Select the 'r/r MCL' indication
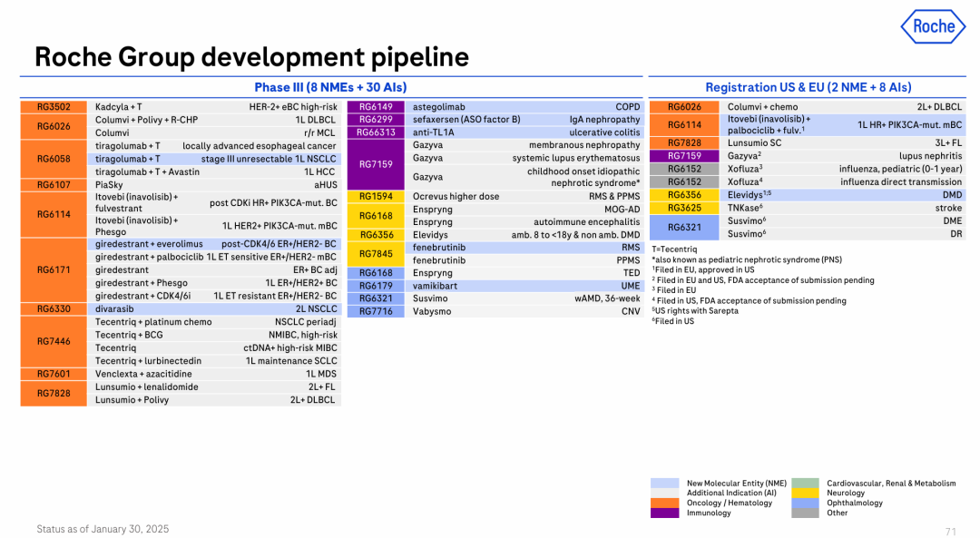 click(x=320, y=133)
